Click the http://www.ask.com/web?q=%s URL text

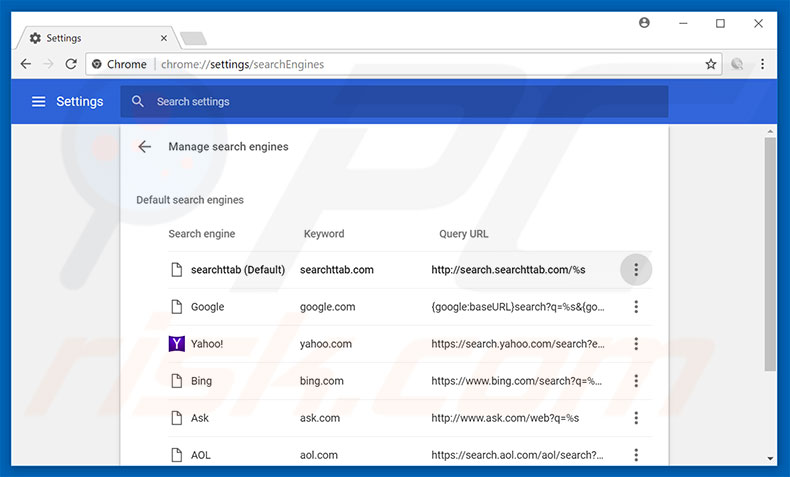(x=505, y=418)
